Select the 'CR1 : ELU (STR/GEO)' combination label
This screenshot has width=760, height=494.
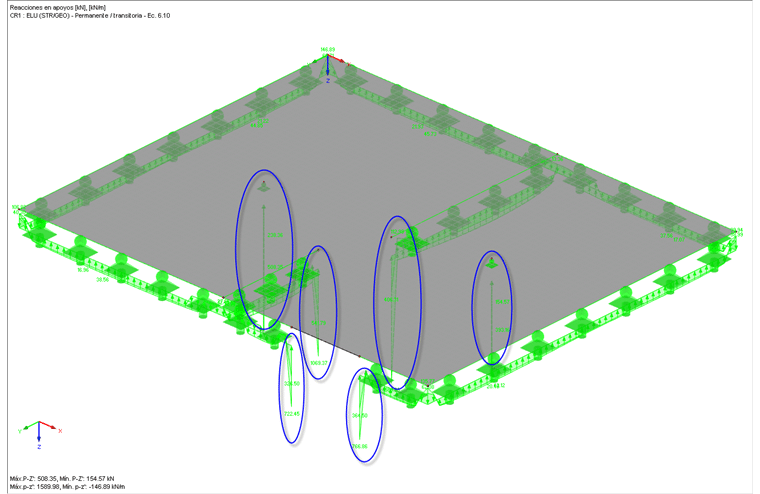click(90, 16)
